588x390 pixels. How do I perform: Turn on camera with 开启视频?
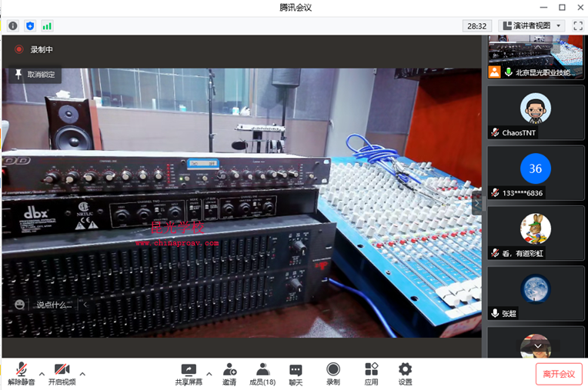62,374
